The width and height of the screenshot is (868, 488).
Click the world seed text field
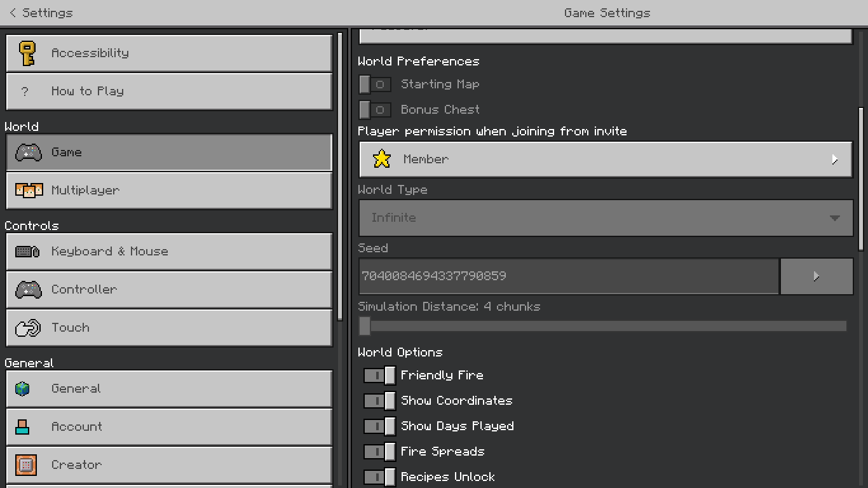(569, 276)
